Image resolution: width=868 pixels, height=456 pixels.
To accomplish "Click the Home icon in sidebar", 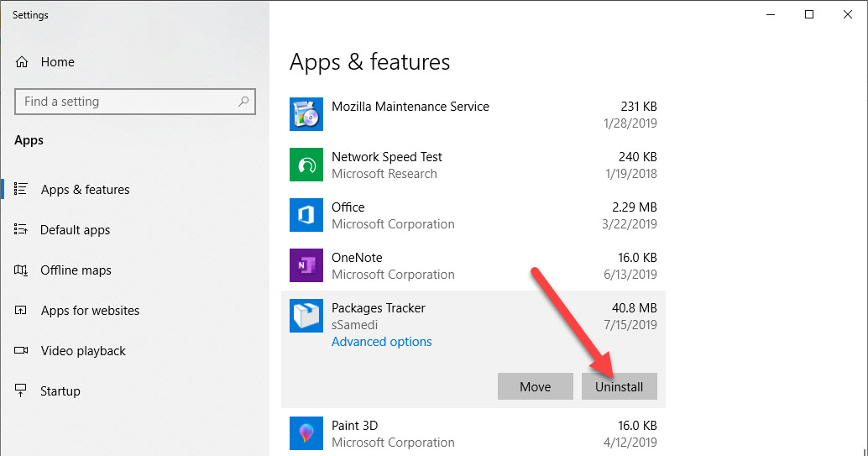I will [22, 62].
